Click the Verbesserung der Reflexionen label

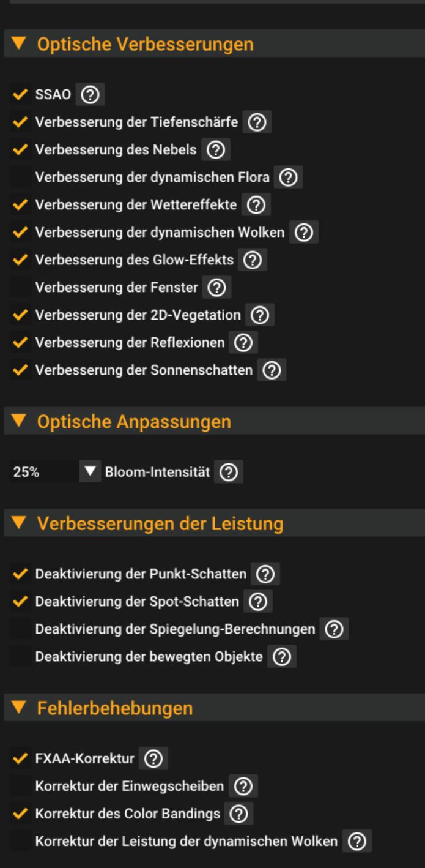tap(130, 343)
